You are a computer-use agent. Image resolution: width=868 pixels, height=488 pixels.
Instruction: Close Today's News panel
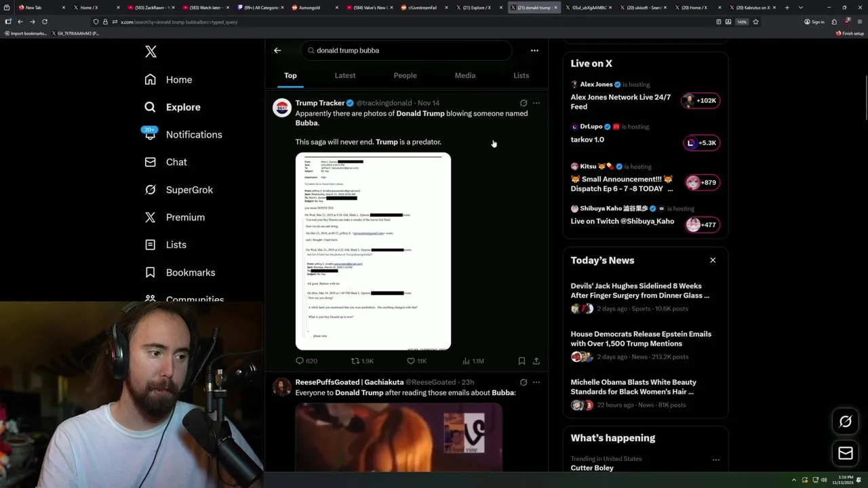pos(713,260)
